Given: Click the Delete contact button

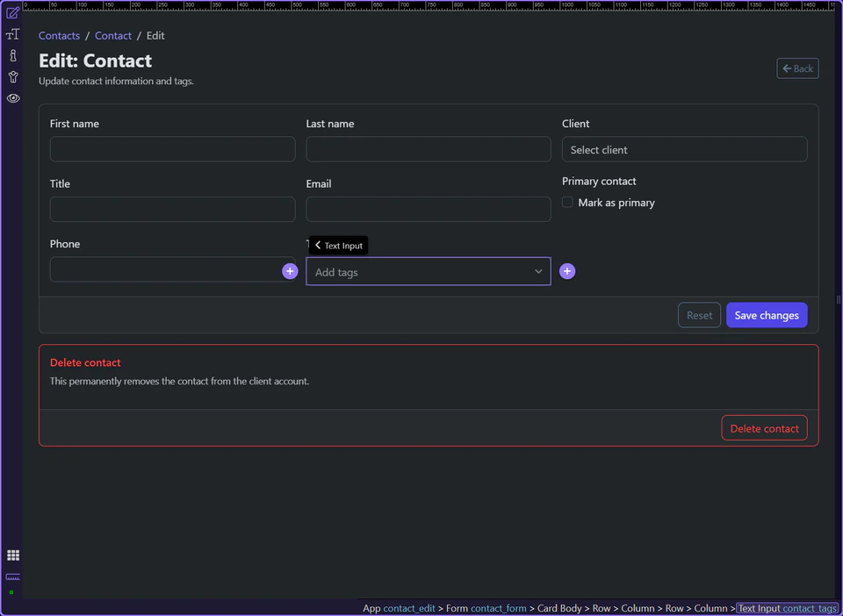Looking at the screenshot, I should click(764, 428).
